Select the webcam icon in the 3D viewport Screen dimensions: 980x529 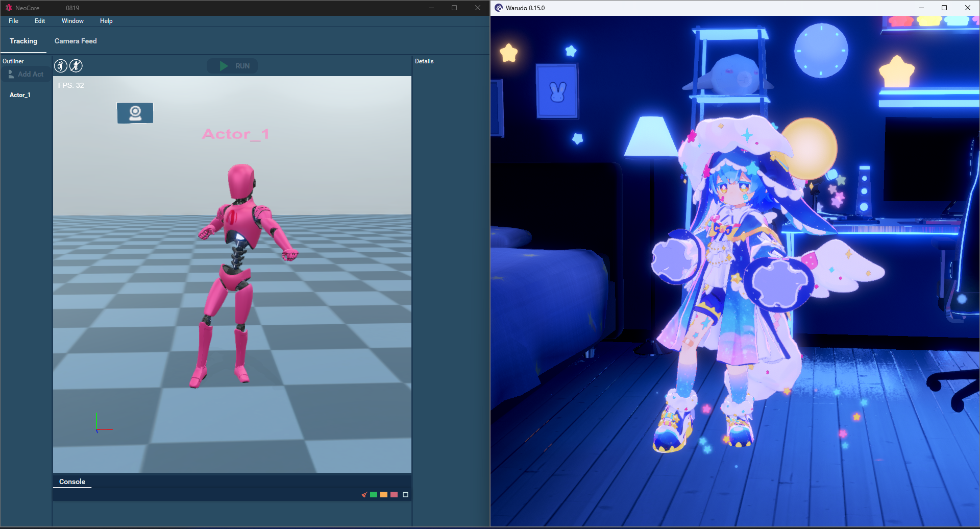(135, 113)
